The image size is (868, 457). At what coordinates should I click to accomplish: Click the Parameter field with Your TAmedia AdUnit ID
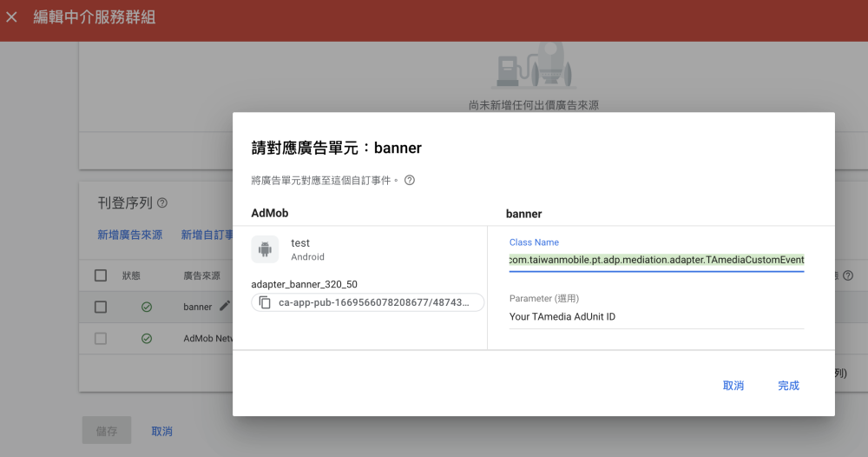pyautogui.click(x=656, y=317)
